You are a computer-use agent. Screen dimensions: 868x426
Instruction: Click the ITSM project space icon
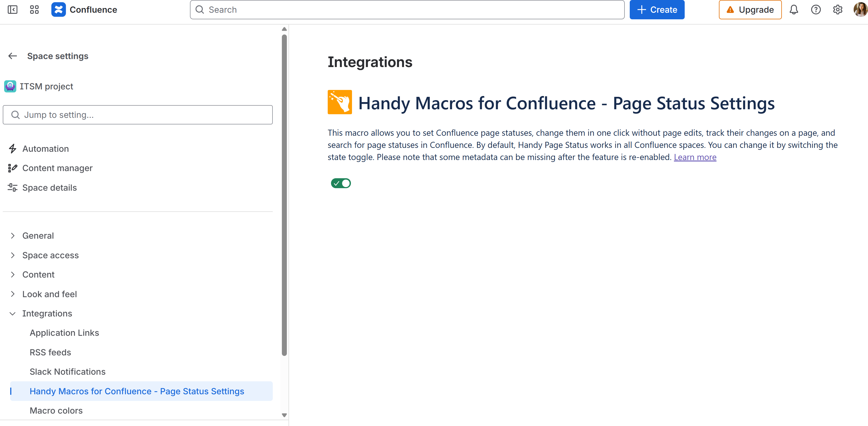pyautogui.click(x=10, y=86)
